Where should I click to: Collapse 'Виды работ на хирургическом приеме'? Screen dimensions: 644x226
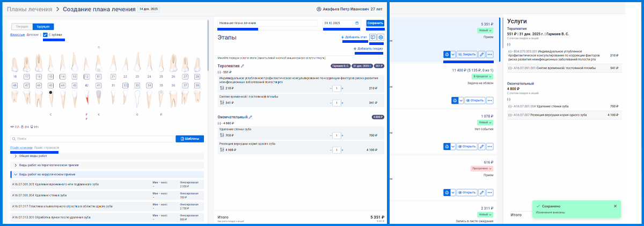16,174
